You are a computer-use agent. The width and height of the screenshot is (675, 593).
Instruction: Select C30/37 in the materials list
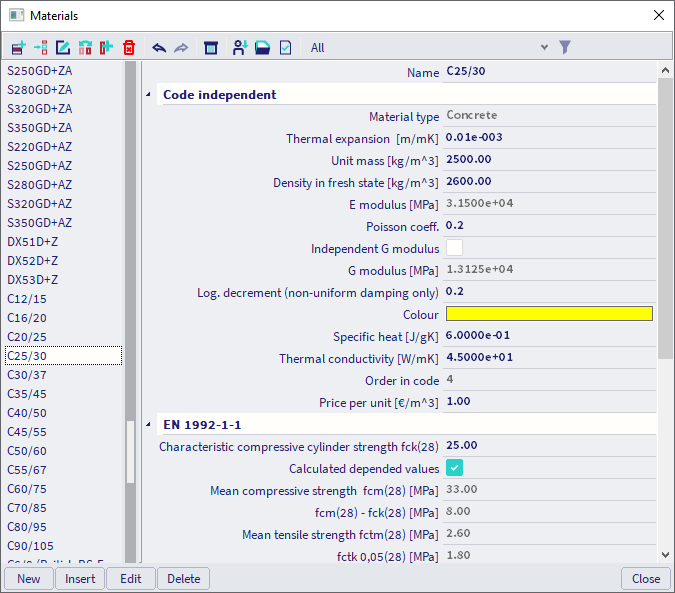(27, 375)
